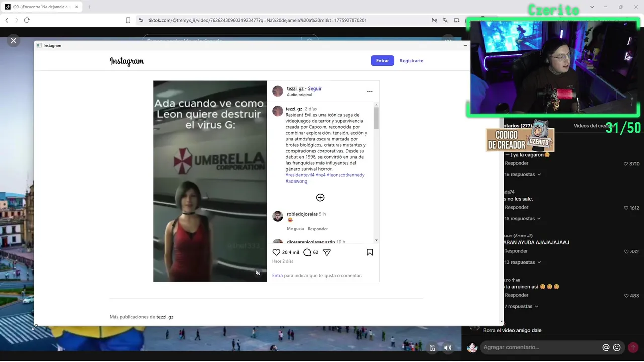Click the #re4 hashtag

coord(320,175)
